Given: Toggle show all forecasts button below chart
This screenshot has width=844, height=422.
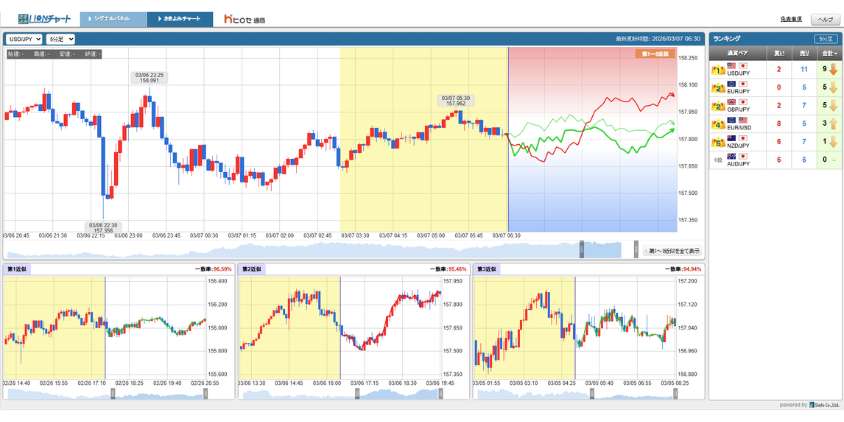Looking at the screenshot, I should point(672,251).
